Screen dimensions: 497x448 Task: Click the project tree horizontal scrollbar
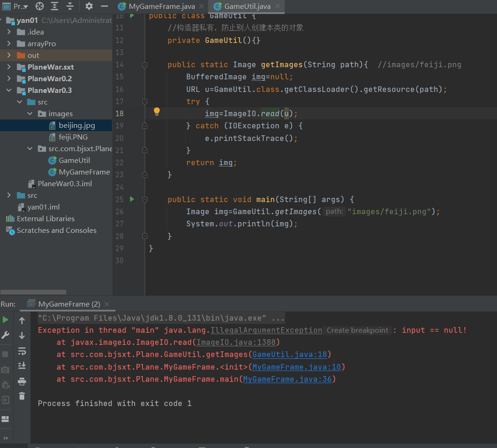[x=33, y=292]
